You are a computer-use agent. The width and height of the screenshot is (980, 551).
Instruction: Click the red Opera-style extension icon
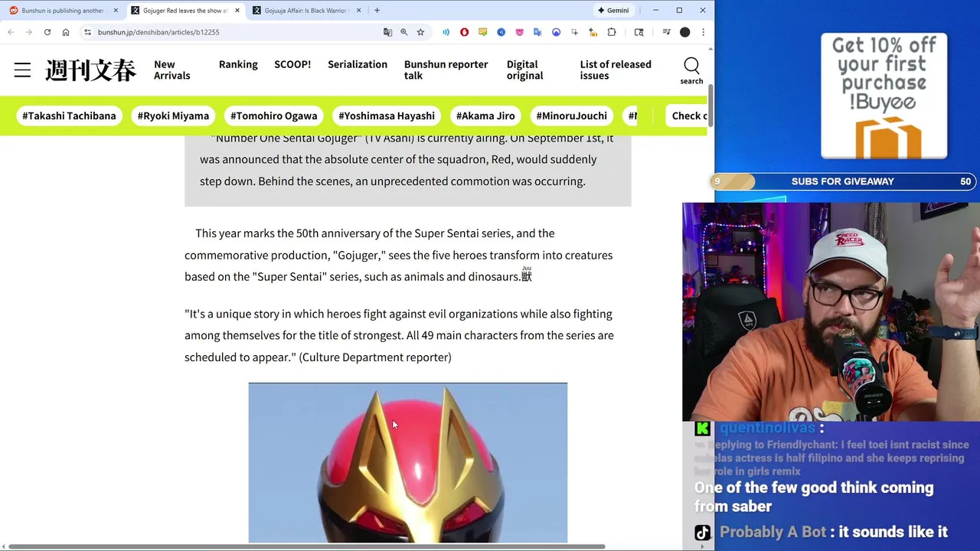[464, 32]
